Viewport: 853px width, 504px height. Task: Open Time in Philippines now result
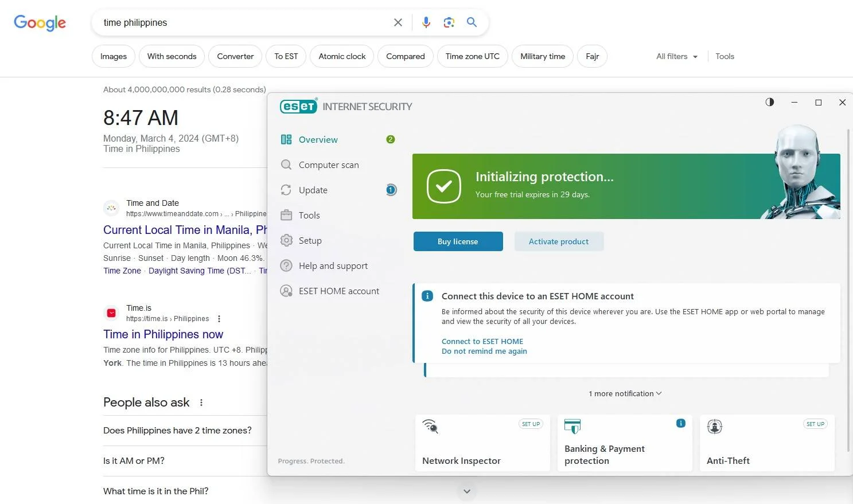pos(163,334)
